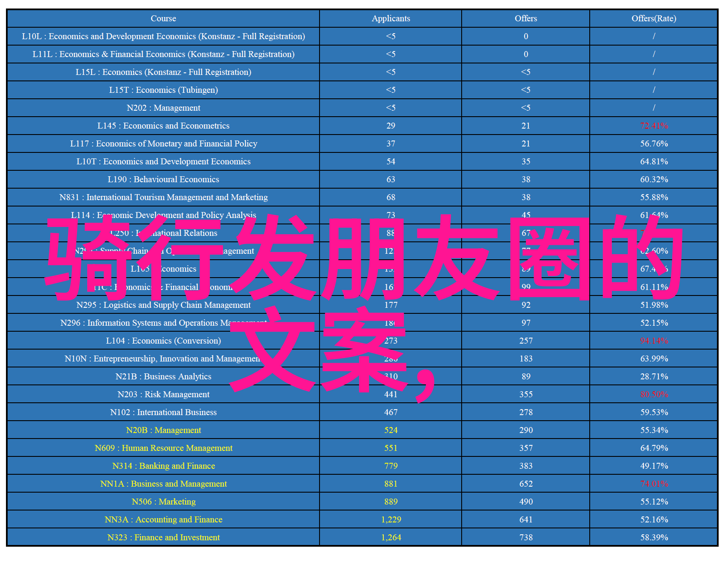The image size is (728, 585).
Task: Click the yellow 524 applicants value
Action: click(x=391, y=430)
